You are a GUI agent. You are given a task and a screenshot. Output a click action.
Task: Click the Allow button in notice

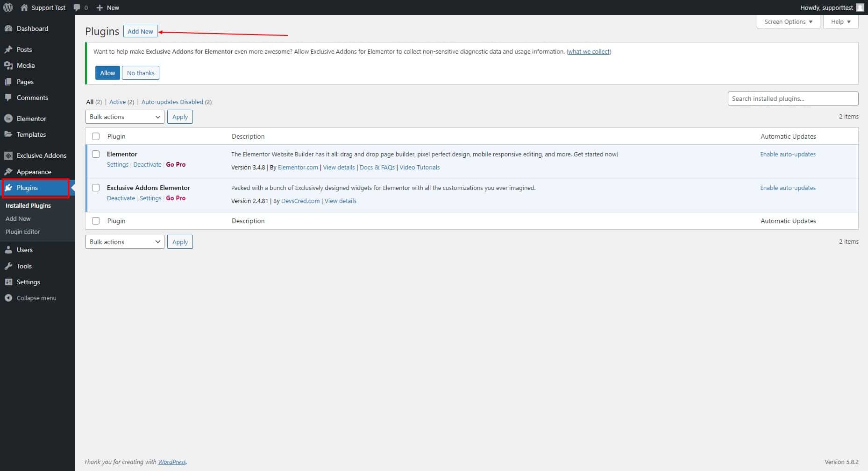coord(107,73)
